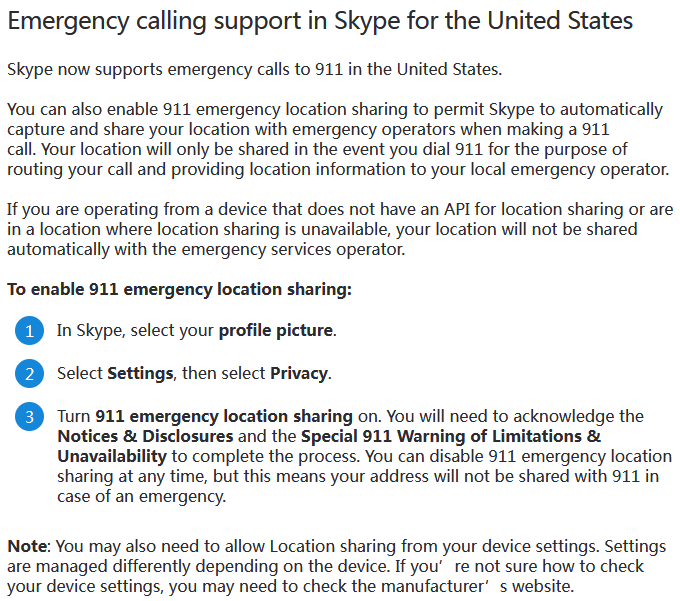The height and width of the screenshot is (601, 680).
Task: Click bold "Special 911 Warning of Limitations" text
Action: point(451,436)
